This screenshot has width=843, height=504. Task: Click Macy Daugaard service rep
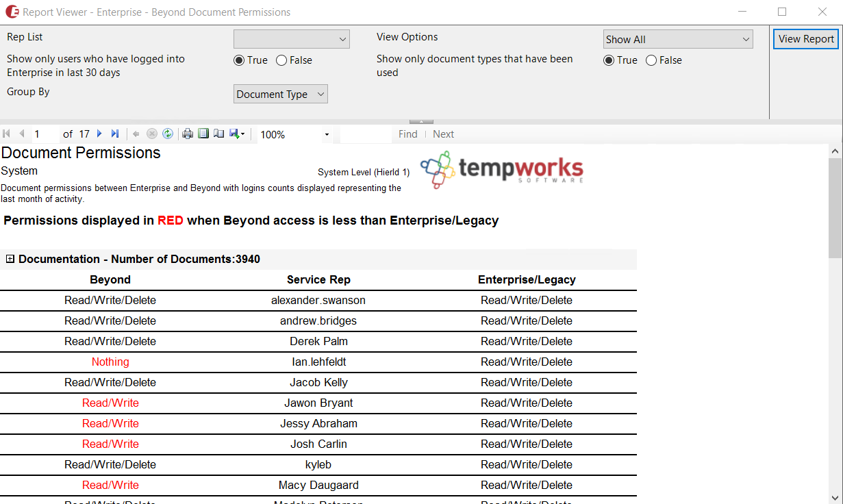(318, 485)
